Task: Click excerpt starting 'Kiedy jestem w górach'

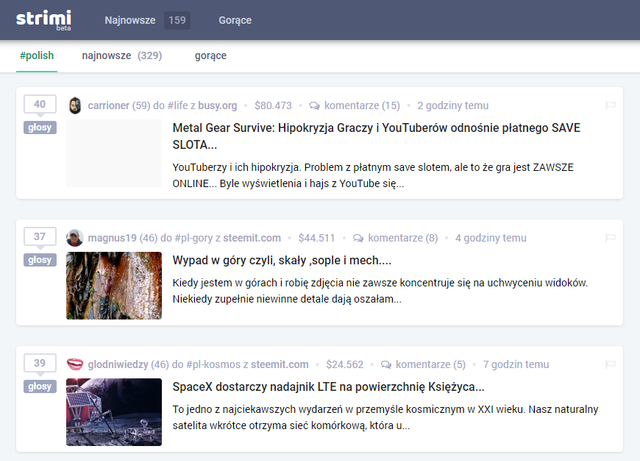Action: 380,291
